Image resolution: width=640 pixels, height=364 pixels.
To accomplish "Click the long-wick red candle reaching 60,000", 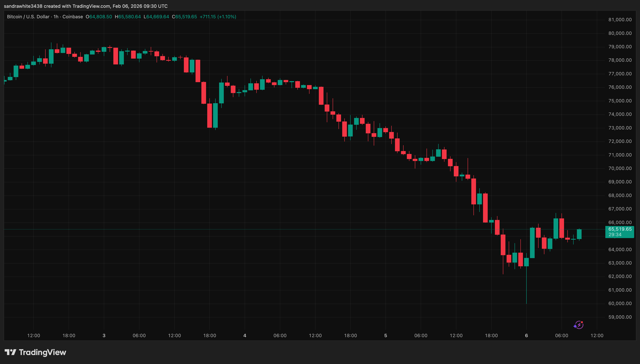I will [526, 275].
